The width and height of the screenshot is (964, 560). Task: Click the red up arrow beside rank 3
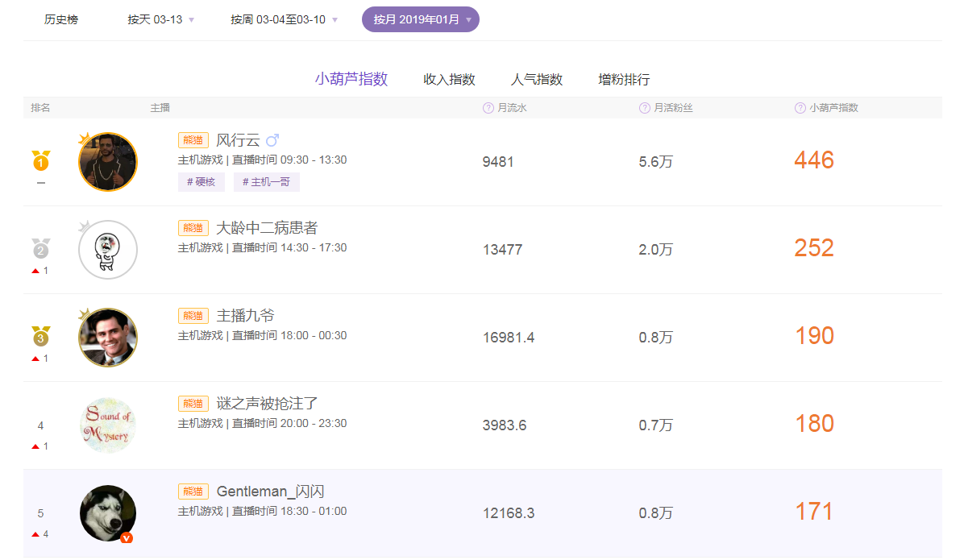coord(34,359)
